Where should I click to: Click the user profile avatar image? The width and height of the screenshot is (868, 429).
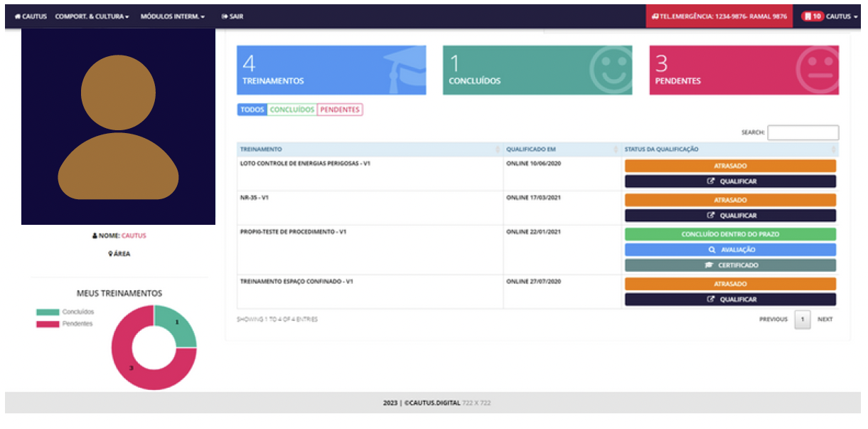[x=118, y=127]
